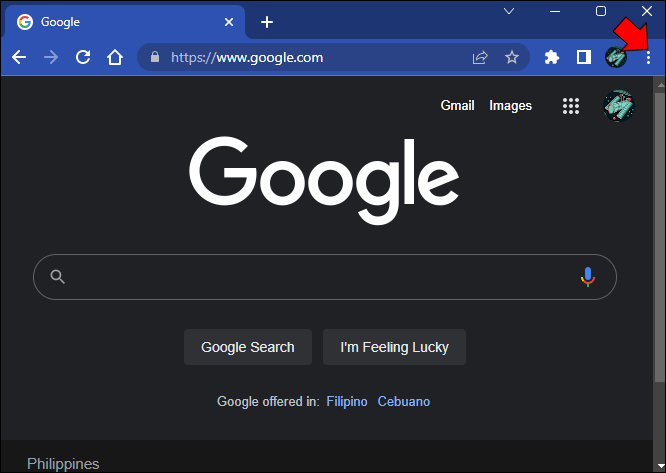The height and width of the screenshot is (473, 666).
Task: Open Google Account avatar on page
Action: [619, 106]
